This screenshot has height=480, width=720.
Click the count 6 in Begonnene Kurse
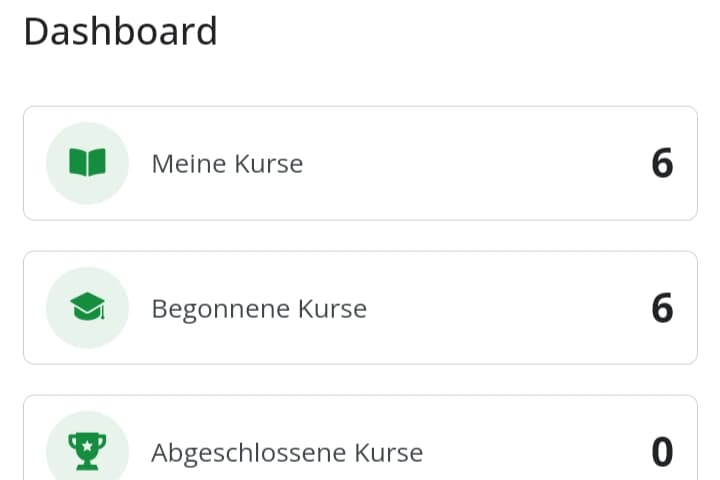click(x=662, y=308)
